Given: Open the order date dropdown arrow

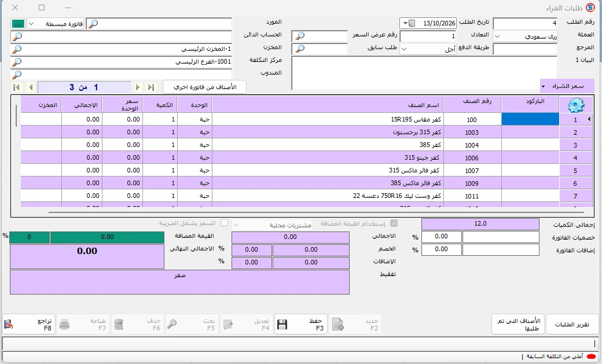Looking at the screenshot, I should point(405,23).
